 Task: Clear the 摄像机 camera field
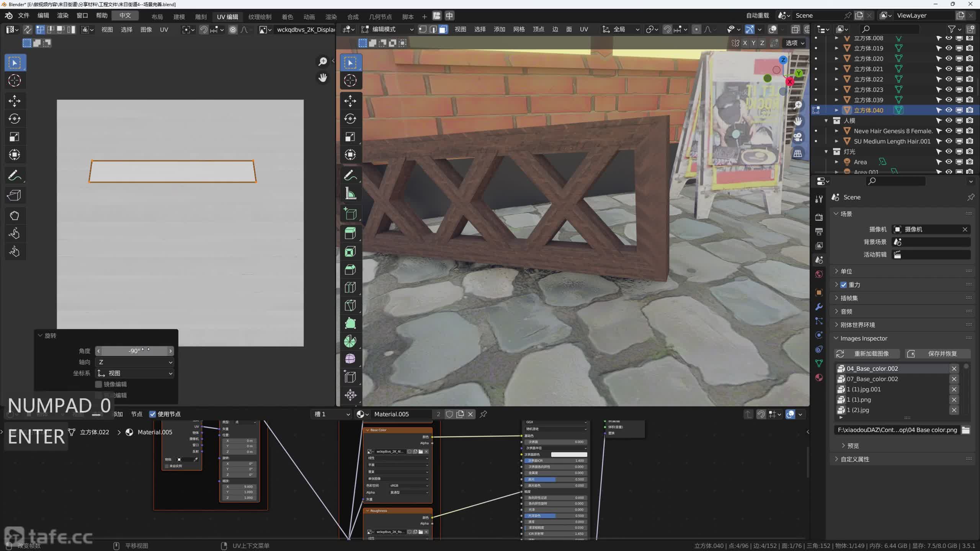(x=965, y=229)
